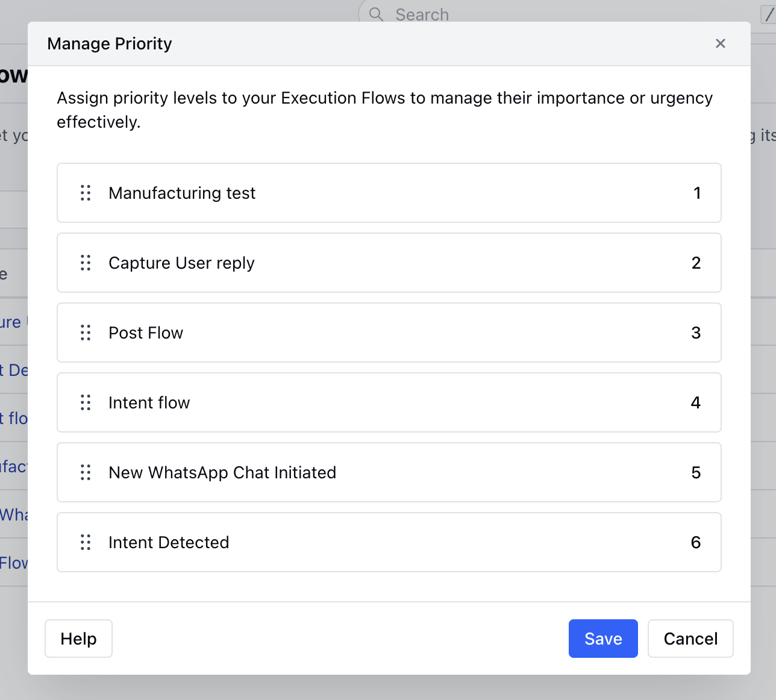Screen dimensions: 776x700
Task: Select the Intent flow row
Action: (389, 402)
